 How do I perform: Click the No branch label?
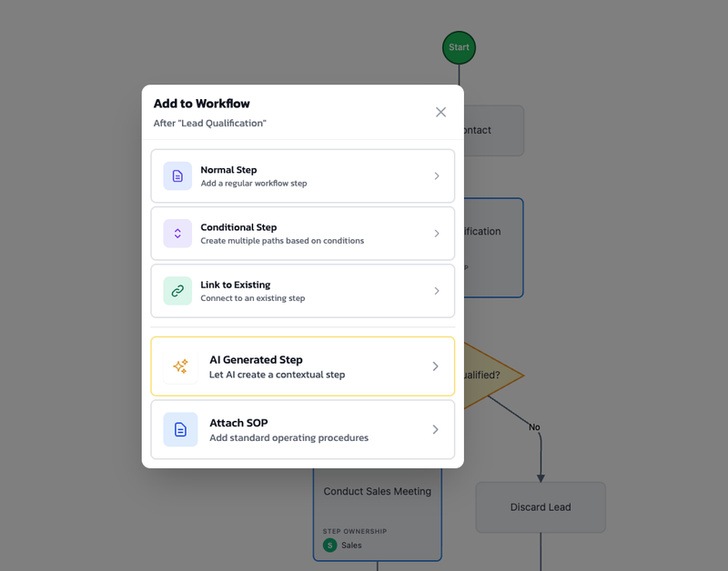point(534,426)
